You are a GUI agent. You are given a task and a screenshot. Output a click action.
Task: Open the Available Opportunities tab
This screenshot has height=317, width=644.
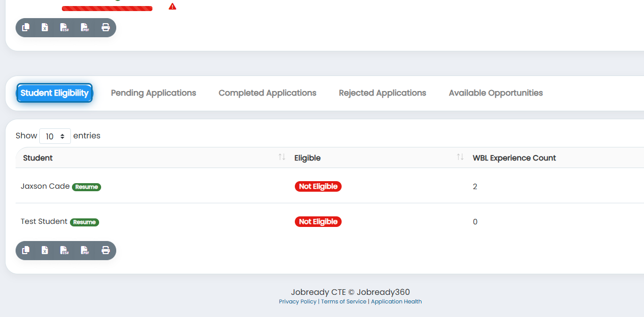(x=496, y=93)
